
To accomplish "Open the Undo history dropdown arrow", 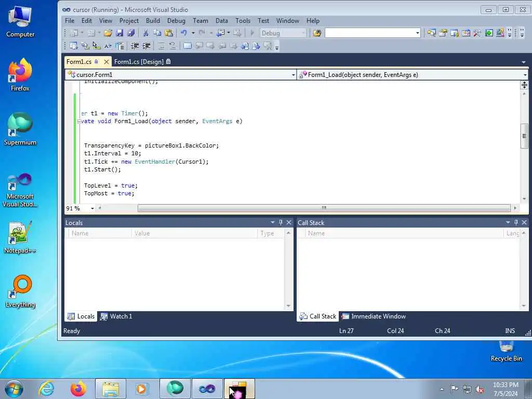I will click(x=193, y=33).
